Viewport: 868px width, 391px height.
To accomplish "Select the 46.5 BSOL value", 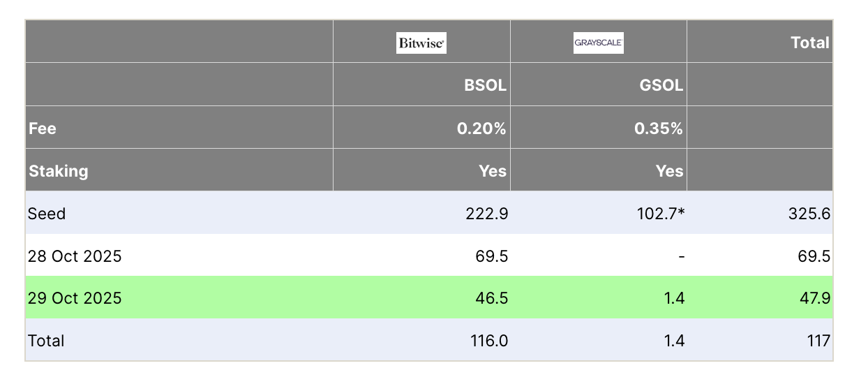I will point(492,298).
